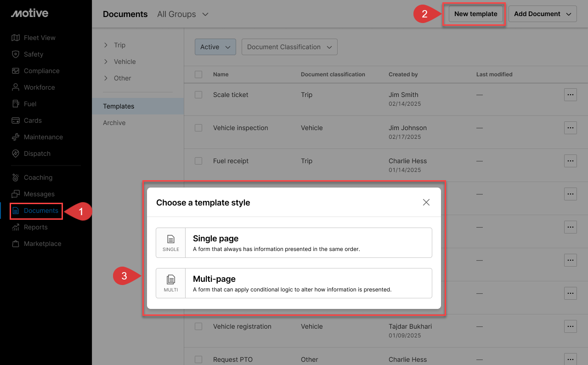The image size is (588, 365).
Task: Click the Coaching medal icon
Action: click(16, 177)
